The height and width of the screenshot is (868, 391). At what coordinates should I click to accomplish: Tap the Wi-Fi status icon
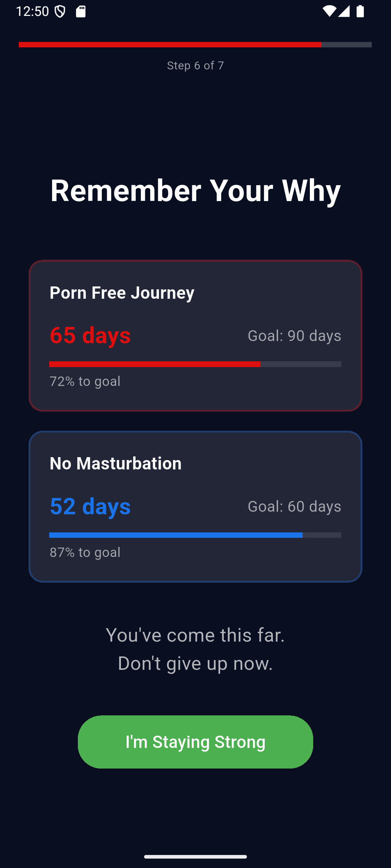(329, 11)
